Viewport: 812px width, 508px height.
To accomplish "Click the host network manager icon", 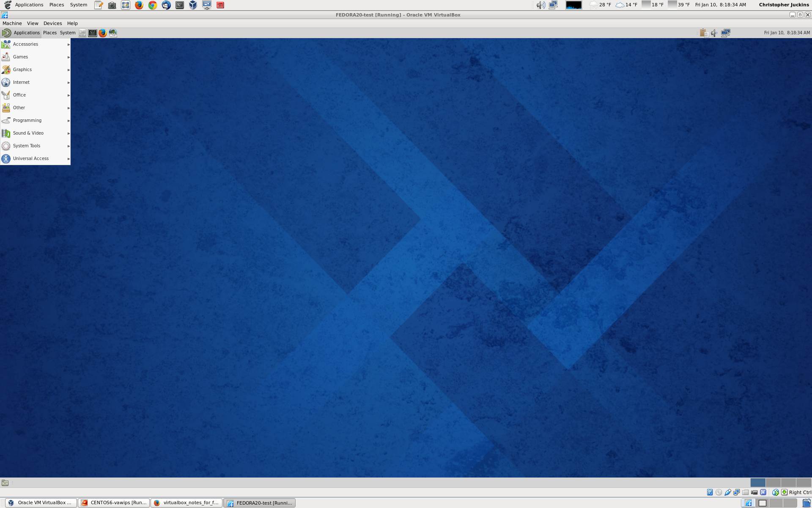I will tap(553, 5).
